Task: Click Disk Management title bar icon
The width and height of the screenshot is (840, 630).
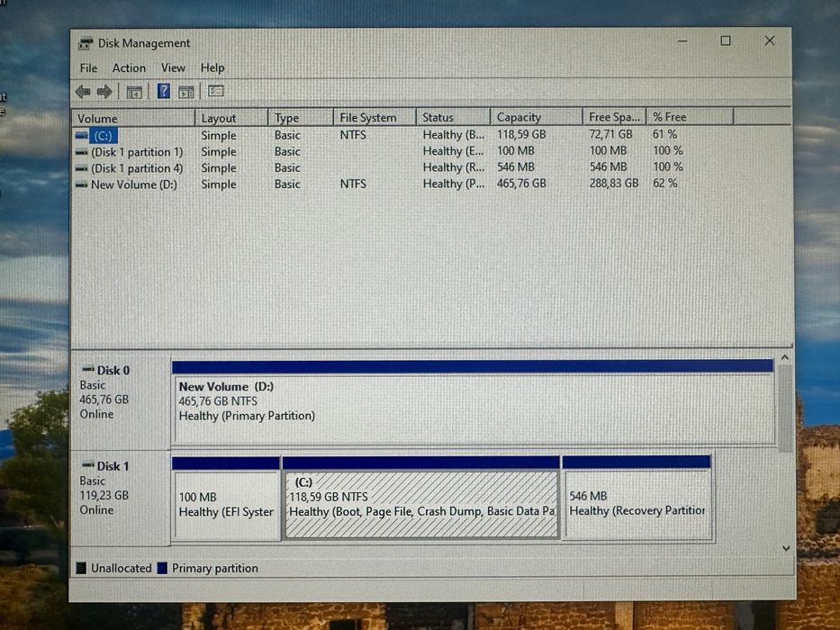Action: tap(86, 43)
